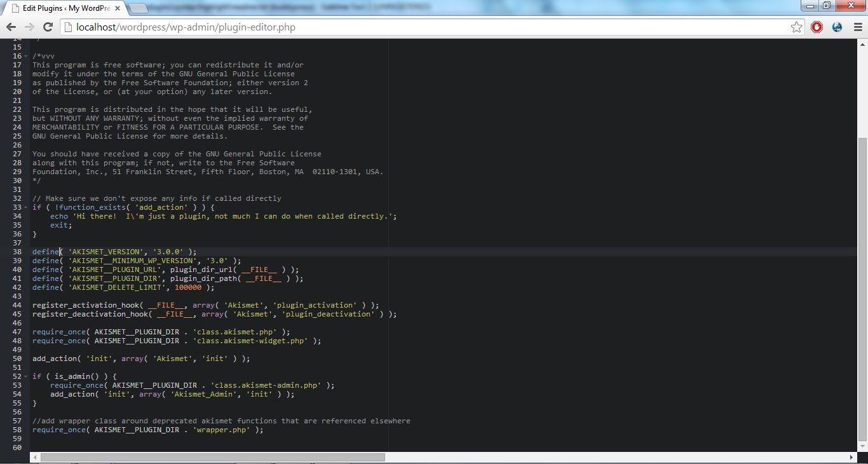Go back using the browser back arrow
The height and width of the screenshot is (464, 868).
(11, 27)
